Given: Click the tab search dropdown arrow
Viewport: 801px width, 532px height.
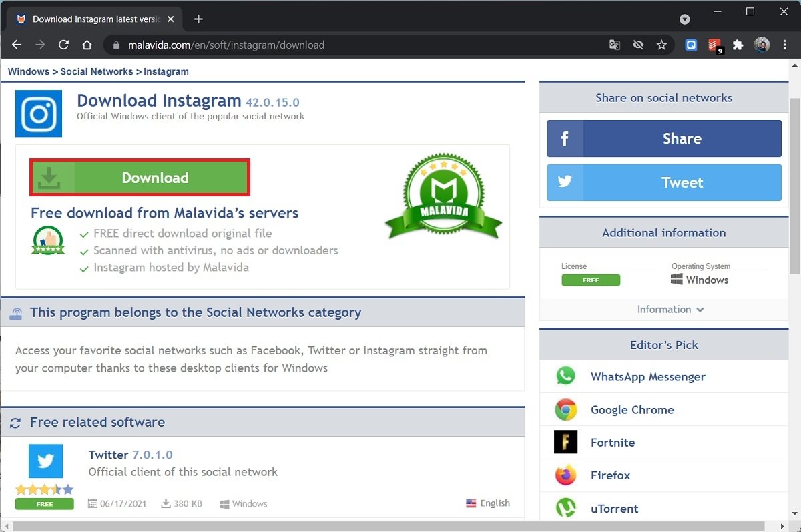Looking at the screenshot, I should tap(685, 19).
